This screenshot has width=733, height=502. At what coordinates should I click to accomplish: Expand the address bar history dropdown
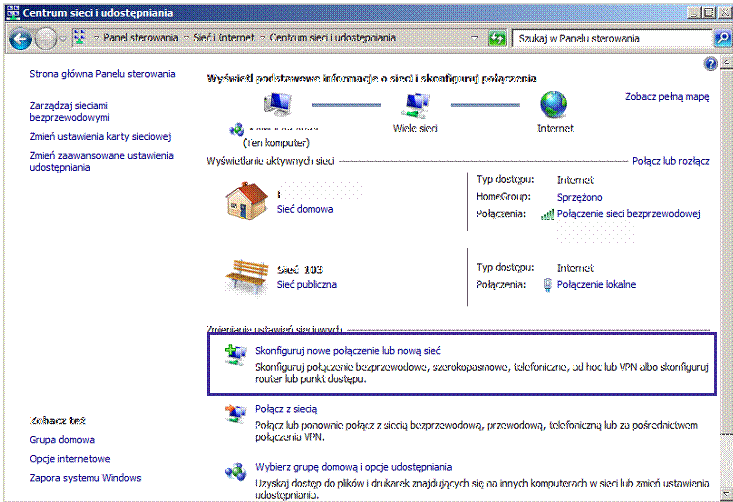coord(474,38)
